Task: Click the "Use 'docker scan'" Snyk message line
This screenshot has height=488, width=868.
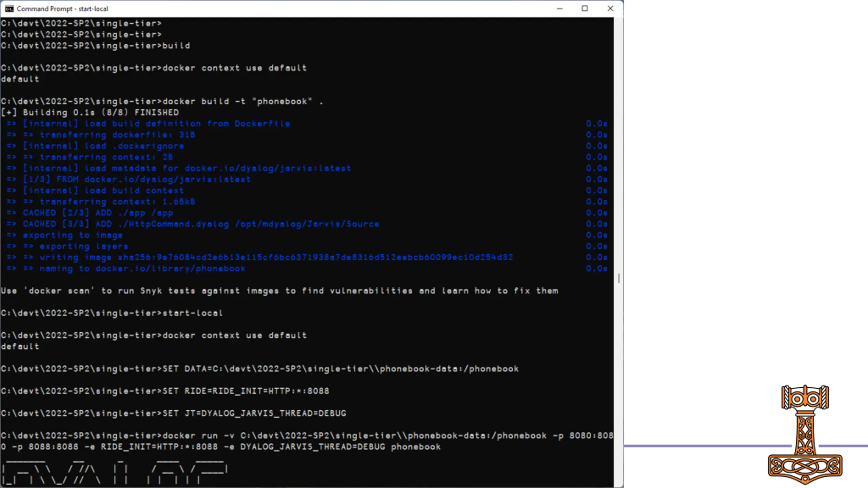Action: pyautogui.click(x=279, y=291)
